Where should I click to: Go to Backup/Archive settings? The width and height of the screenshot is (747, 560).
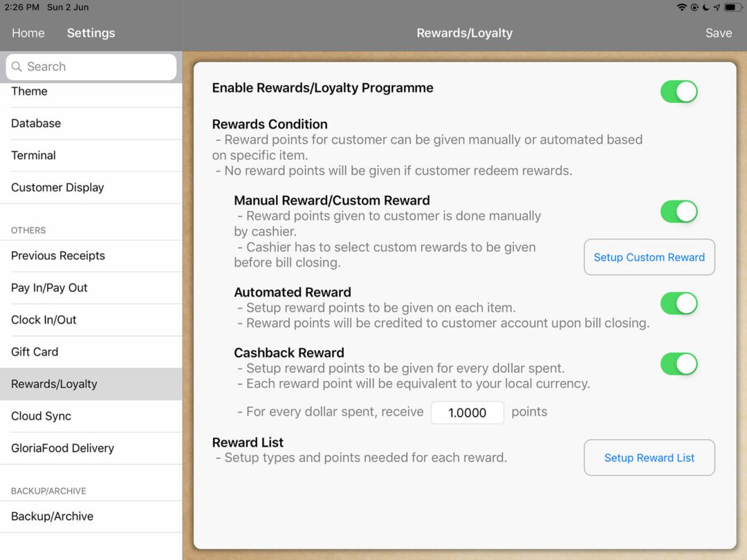[x=52, y=516]
